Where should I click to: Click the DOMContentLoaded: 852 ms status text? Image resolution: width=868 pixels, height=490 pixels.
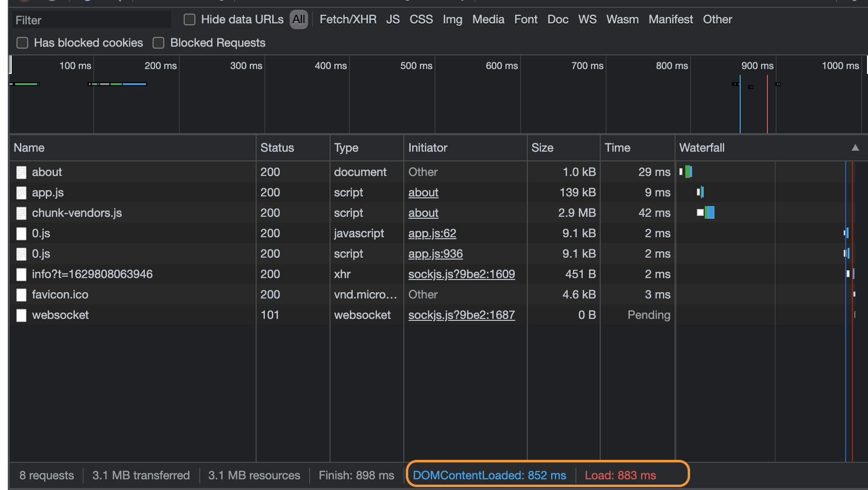tap(489, 475)
